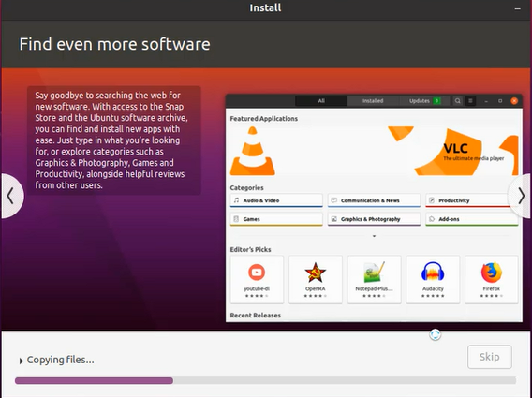Click the Install window title

tap(265, 7)
